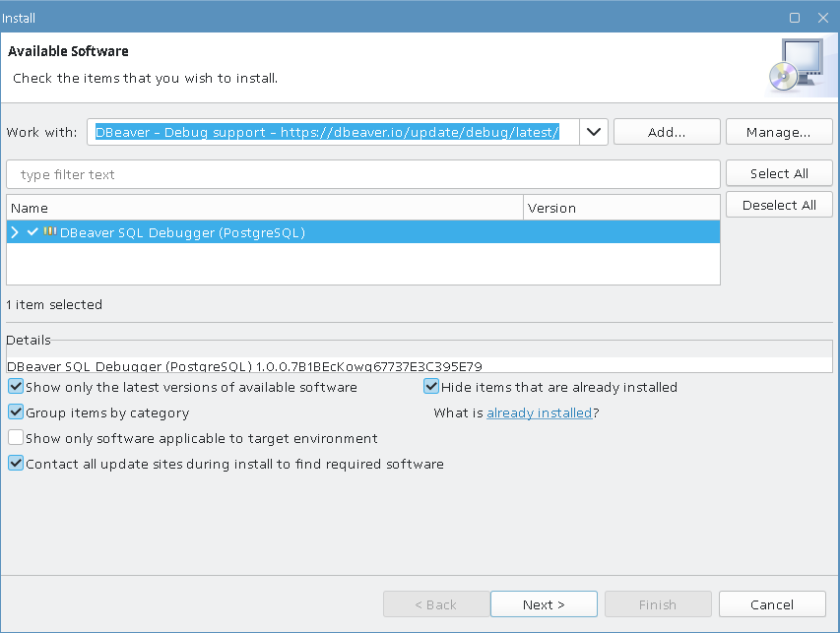The image size is (840, 633).
Task: Click the Version column header
Action: click(621, 208)
